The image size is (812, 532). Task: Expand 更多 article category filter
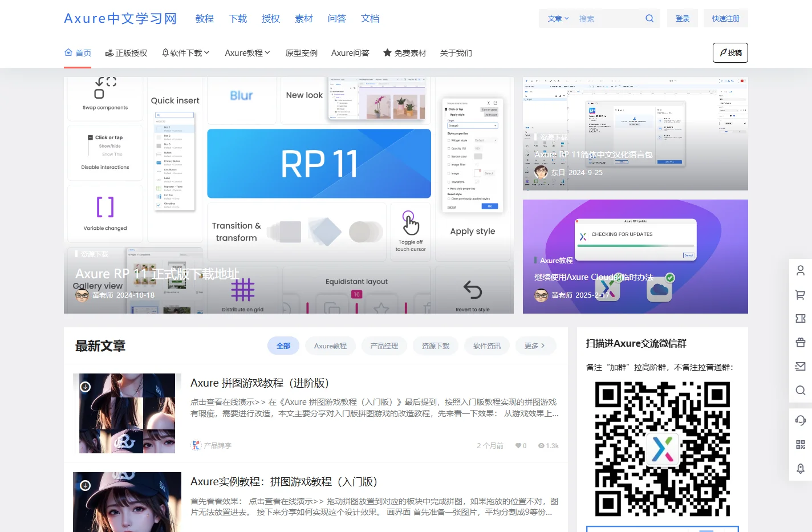point(535,346)
